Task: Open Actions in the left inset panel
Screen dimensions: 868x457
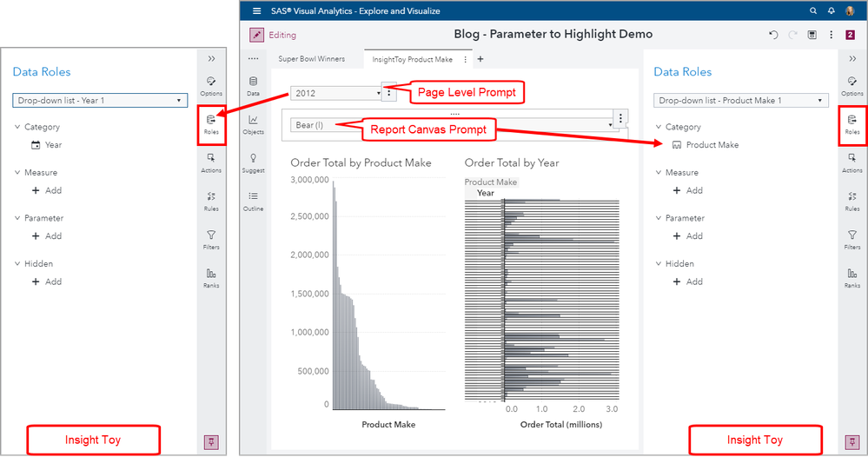Action: [211, 163]
